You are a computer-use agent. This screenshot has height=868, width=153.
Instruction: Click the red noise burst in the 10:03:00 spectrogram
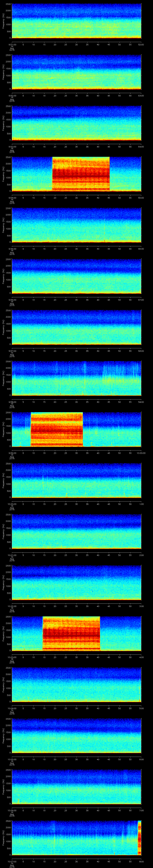pos(71,633)
